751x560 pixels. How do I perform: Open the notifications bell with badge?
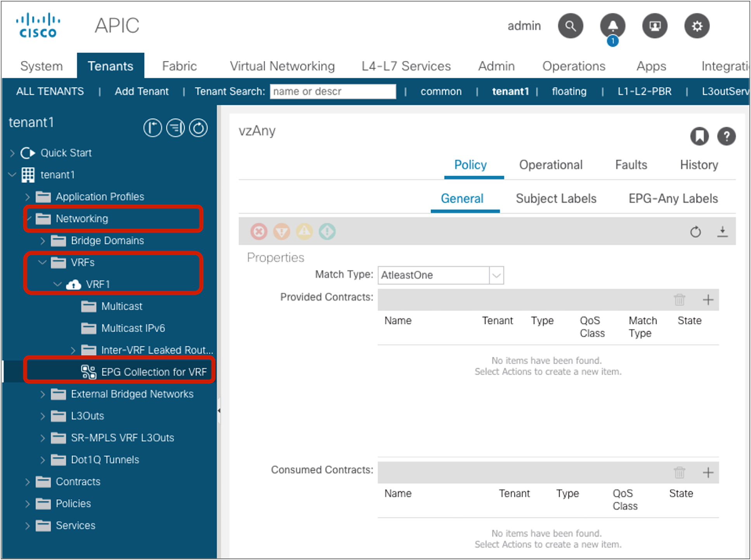pos(612,26)
